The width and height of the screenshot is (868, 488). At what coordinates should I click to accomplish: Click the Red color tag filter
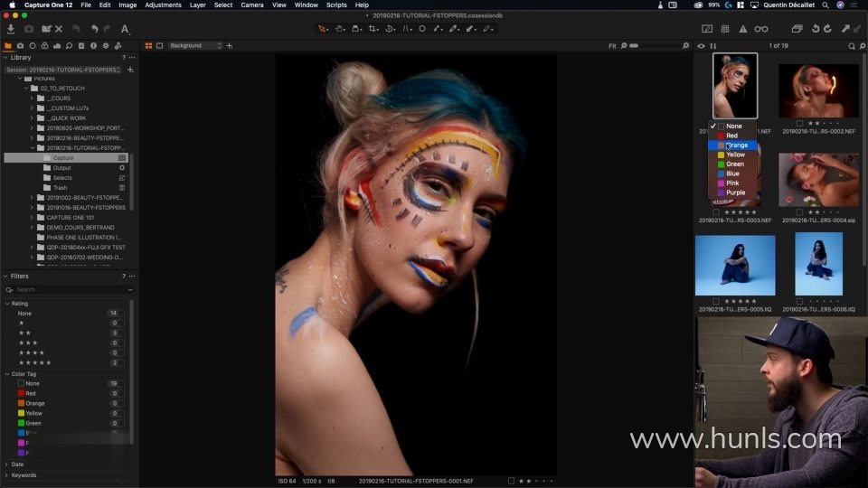tap(30, 393)
